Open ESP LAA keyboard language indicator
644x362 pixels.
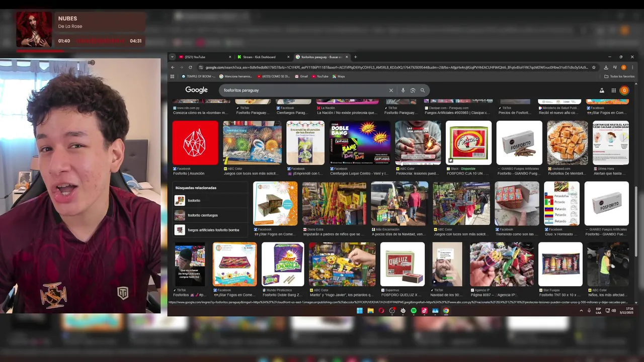coord(598,311)
